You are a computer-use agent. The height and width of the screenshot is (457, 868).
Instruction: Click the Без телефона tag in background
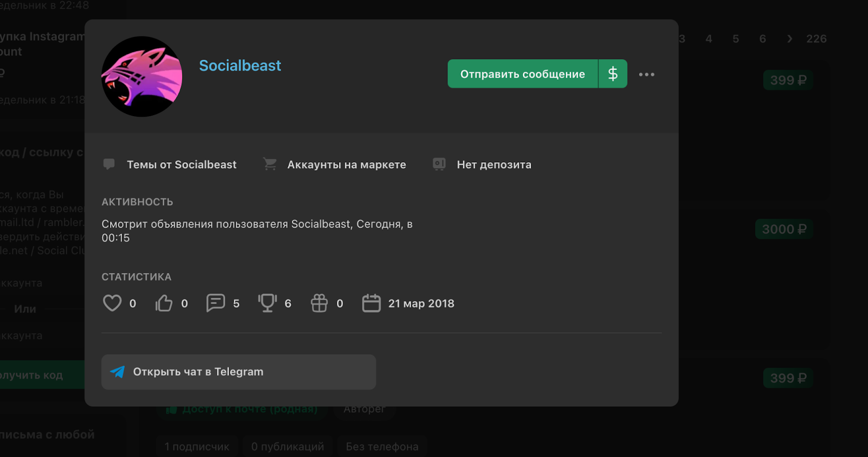[x=382, y=447]
